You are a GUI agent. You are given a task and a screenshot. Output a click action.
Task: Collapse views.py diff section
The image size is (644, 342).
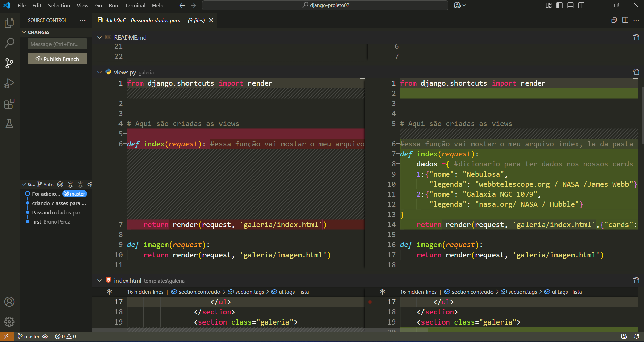tap(99, 72)
